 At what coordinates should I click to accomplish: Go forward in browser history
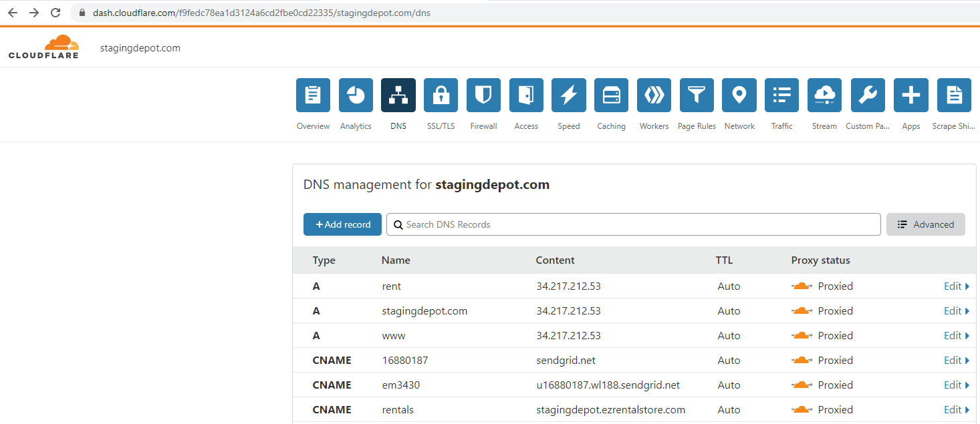point(34,13)
